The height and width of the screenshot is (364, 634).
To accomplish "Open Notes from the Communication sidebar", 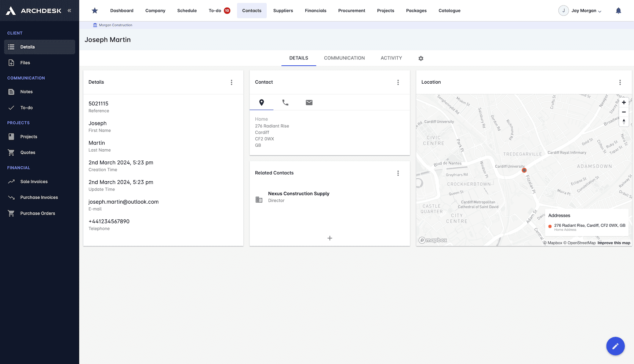I will (x=26, y=91).
